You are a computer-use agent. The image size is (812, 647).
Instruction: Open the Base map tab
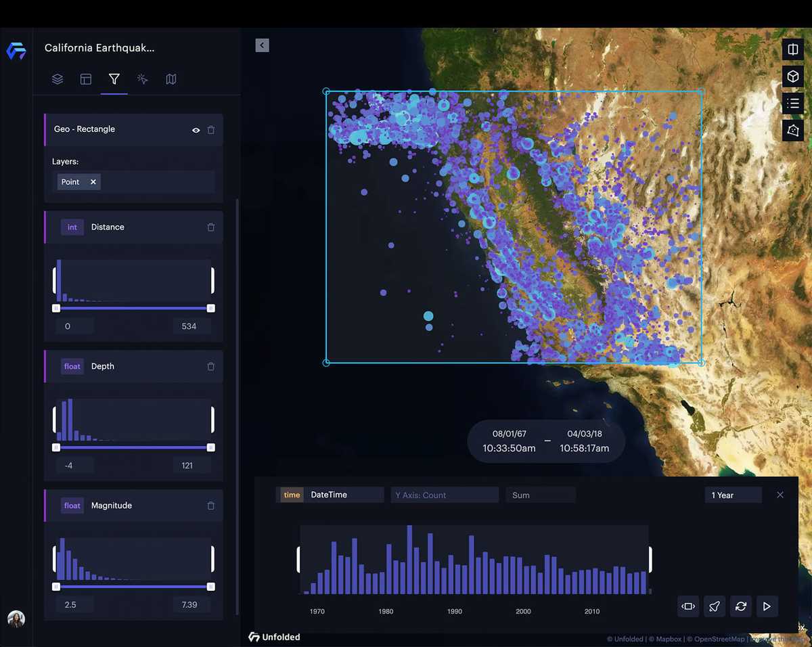pyautogui.click(x=171, y=79)
